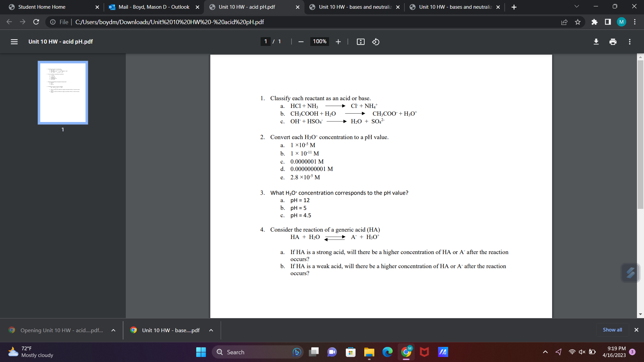Toggle the bookmark star for this page
This screenshot has height=362, width=644.
578,22
